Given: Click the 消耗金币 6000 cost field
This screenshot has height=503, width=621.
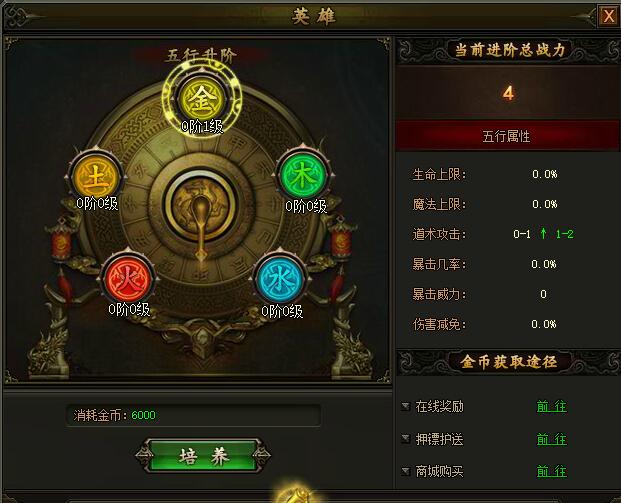Looking at the screenshot, I should 194,415.
